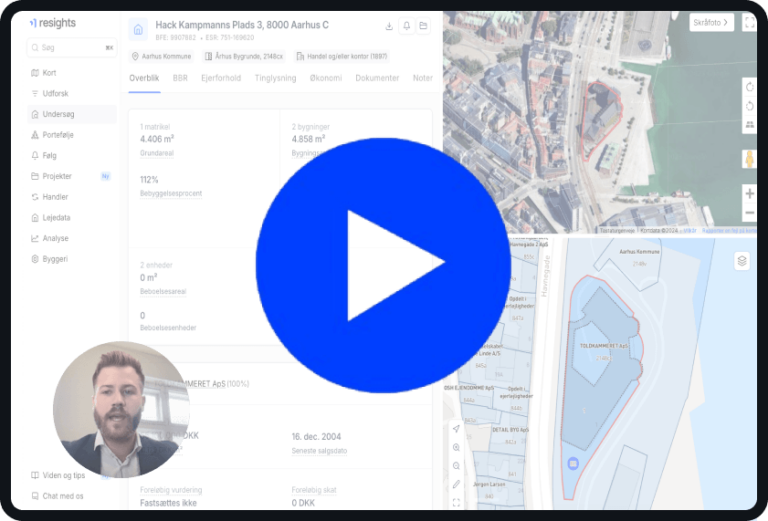Click the bell notification icon in header

[x=406, y=26]
